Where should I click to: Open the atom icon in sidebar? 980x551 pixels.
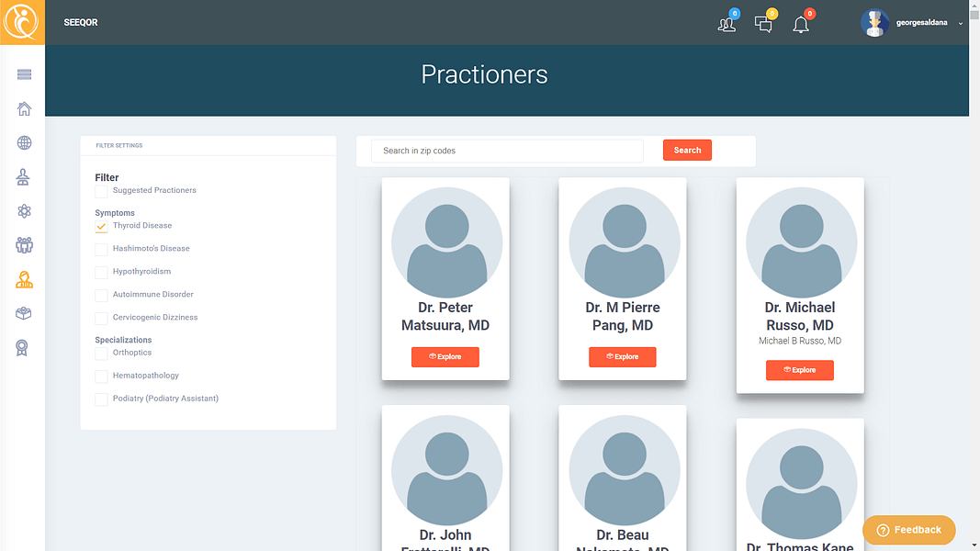[x=25, y=211]
